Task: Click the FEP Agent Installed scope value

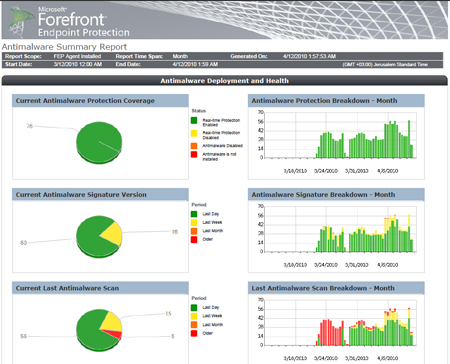Action: (x=77, y=56)
